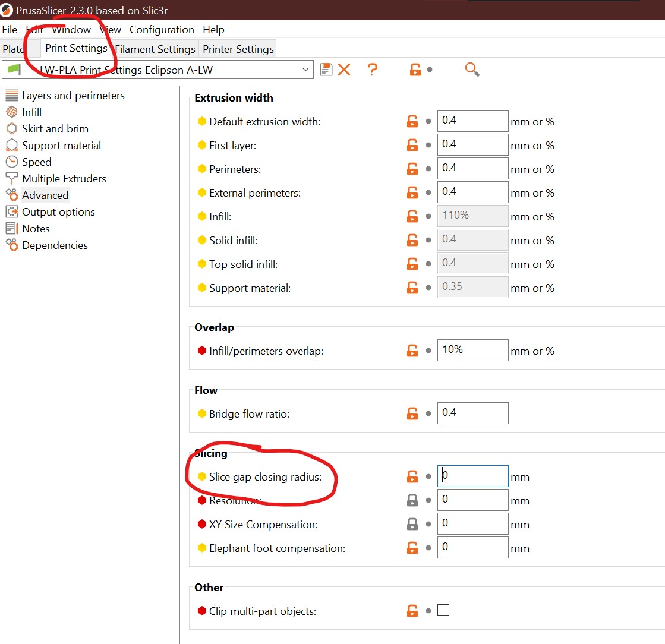
Task: Click grey lock icon for Resolution
Action: coord(412,500)
